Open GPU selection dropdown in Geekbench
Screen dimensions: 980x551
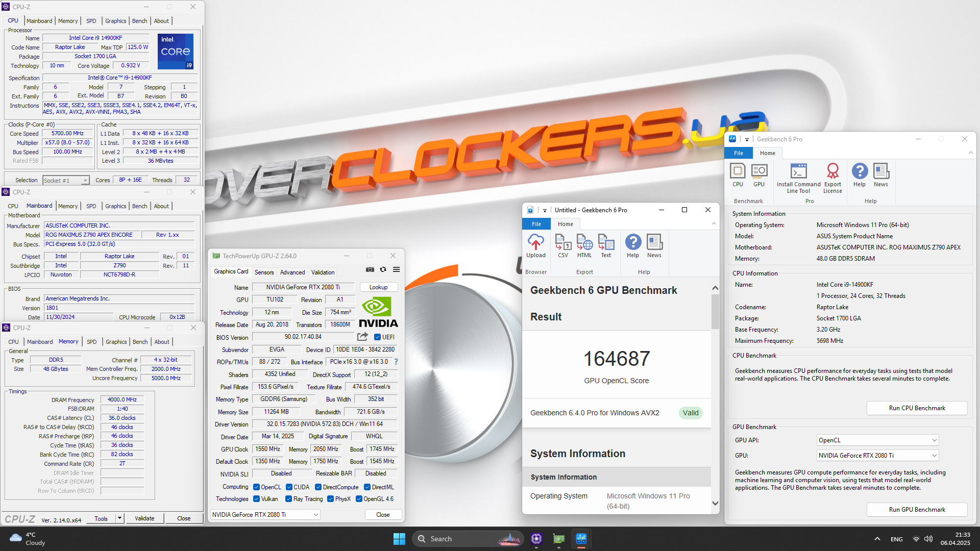878,456
